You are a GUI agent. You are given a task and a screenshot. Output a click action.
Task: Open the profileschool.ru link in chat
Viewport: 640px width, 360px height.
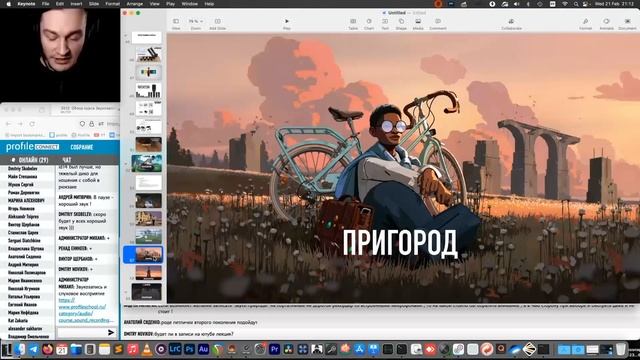pyautogui.click(x=86, y=310)
